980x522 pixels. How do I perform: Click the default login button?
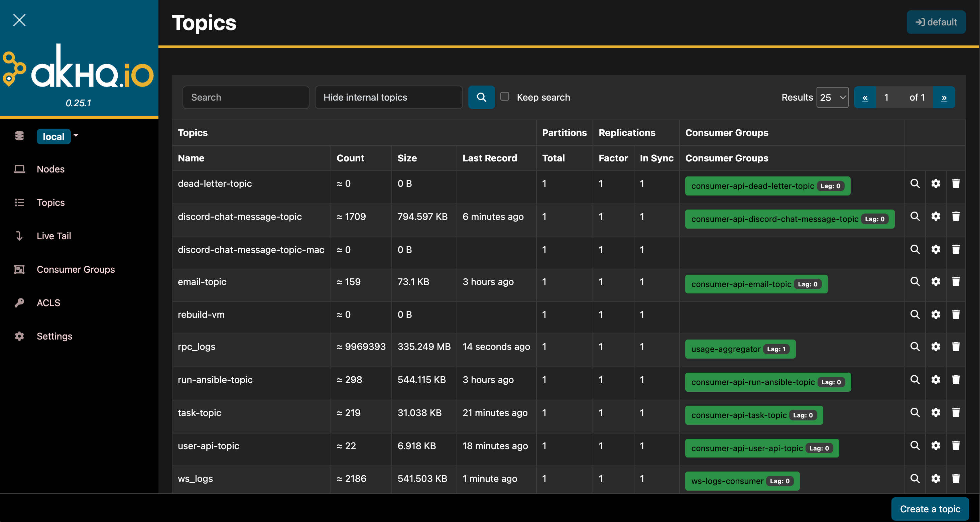click(936, 22)
